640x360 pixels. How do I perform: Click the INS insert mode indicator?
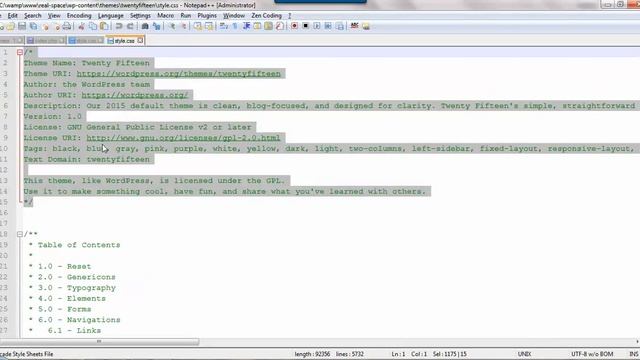click(634, 354)
